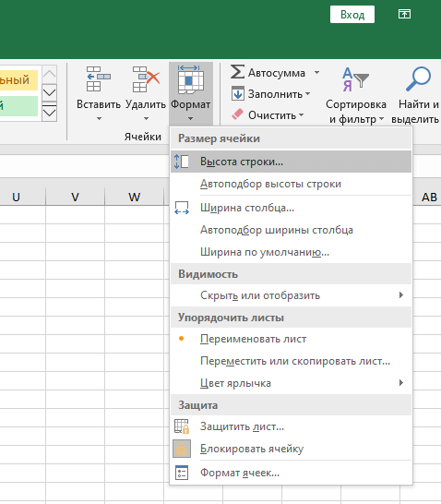Choose Высота строки… menu item
This screenshot has width=441, height=504.
point(291,162)
